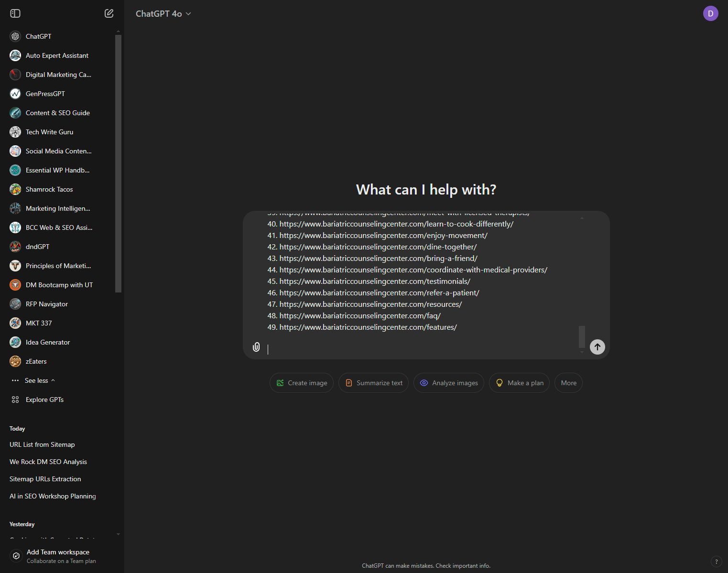Screen dimensions: 728x573
Task: Open Marketing Intelligen... GPT
Action: (58, 208)
